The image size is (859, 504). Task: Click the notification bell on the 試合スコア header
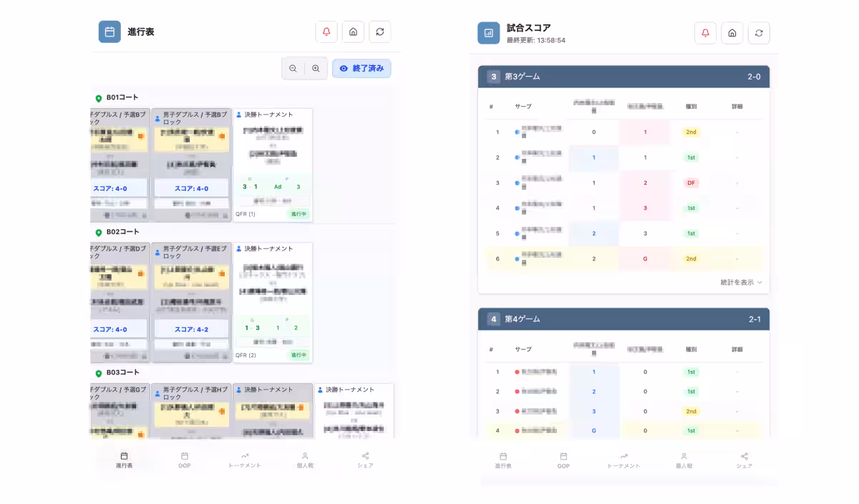click(x=705, y=33)
